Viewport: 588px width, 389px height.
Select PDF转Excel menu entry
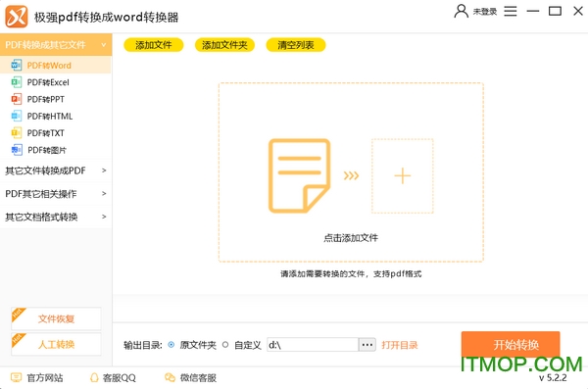coord(56,81)
